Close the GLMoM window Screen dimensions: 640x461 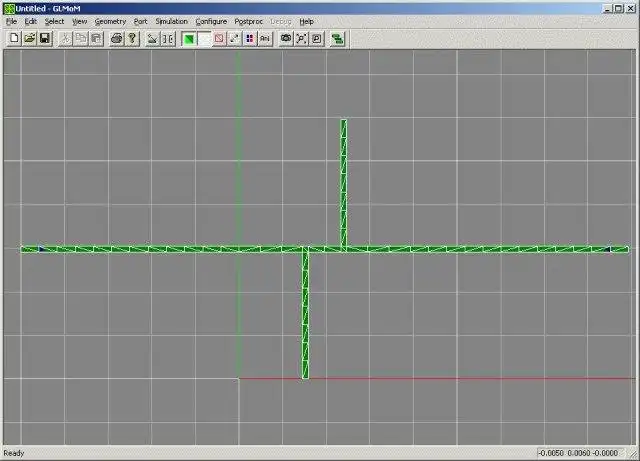pos(631,9)
